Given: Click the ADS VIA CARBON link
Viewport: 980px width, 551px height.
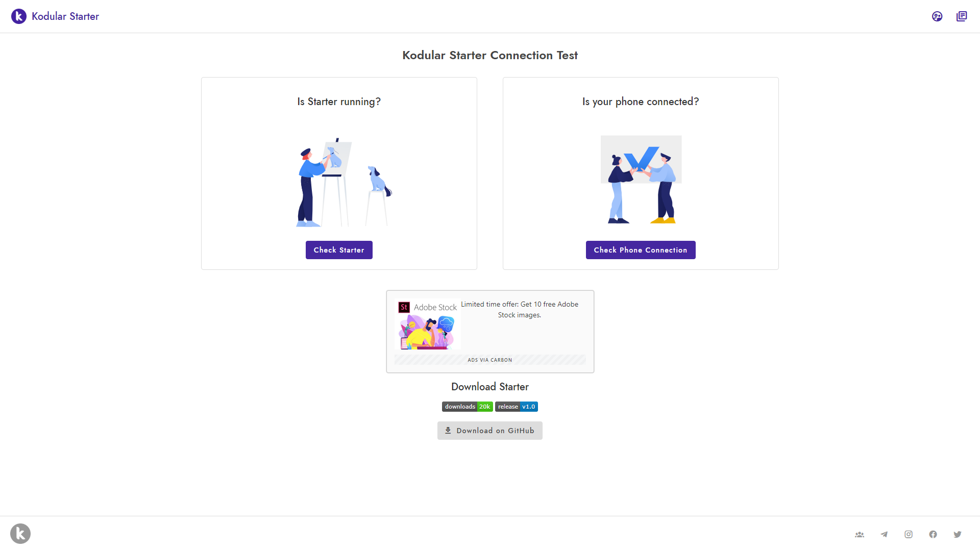Looking at the screenshot, I should [x=489, y=360].
